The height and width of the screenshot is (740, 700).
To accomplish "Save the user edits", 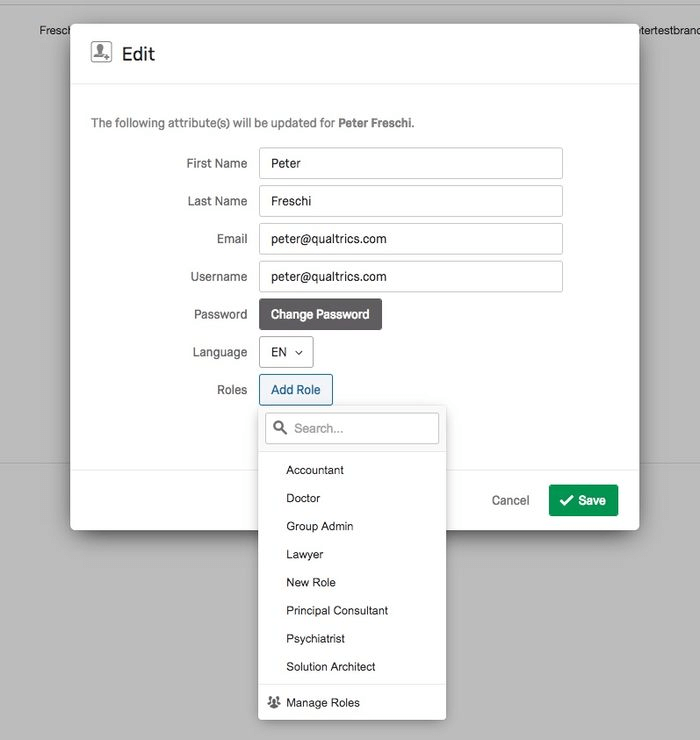I will (x=583, y=500).
